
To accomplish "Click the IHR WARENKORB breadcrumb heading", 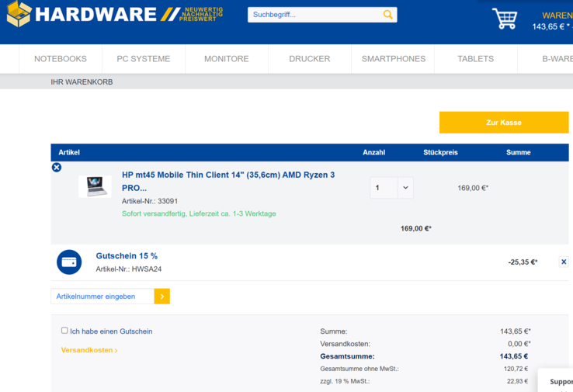I will [x=82, y=82].
